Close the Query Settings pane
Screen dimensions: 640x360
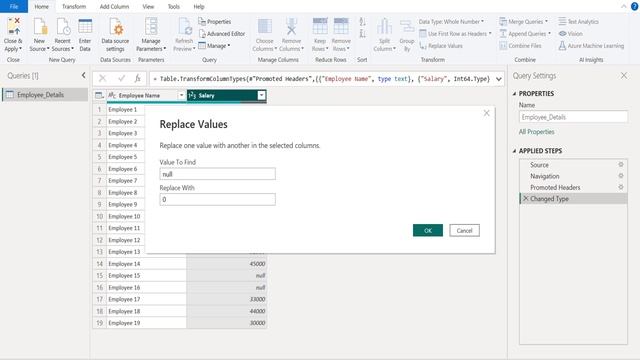pyautogui.click(x=624, y=76)
